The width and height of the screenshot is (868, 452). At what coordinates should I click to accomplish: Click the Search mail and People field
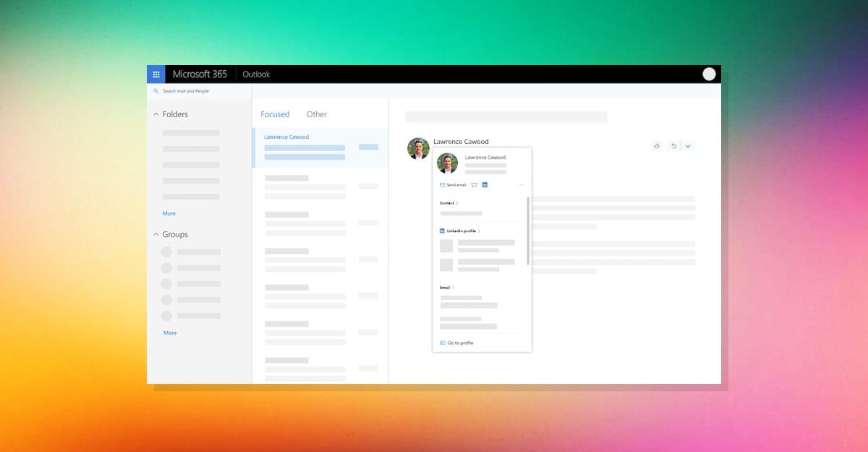188,91
